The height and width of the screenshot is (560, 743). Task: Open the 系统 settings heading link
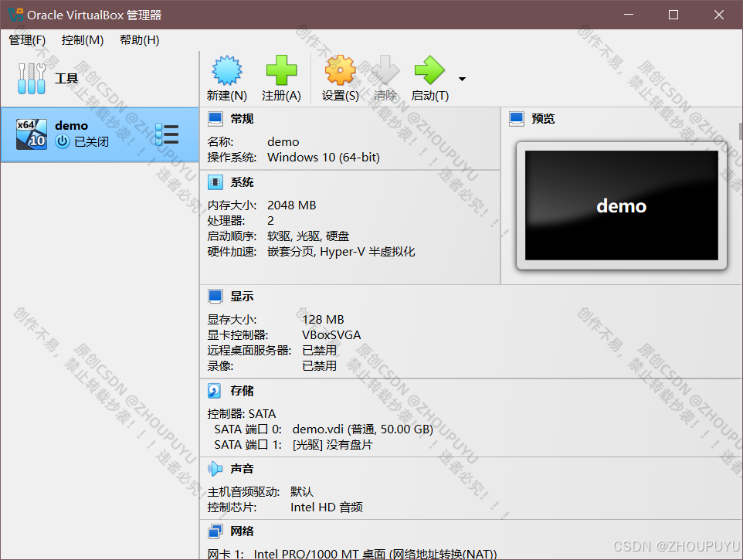click(243, 182)
